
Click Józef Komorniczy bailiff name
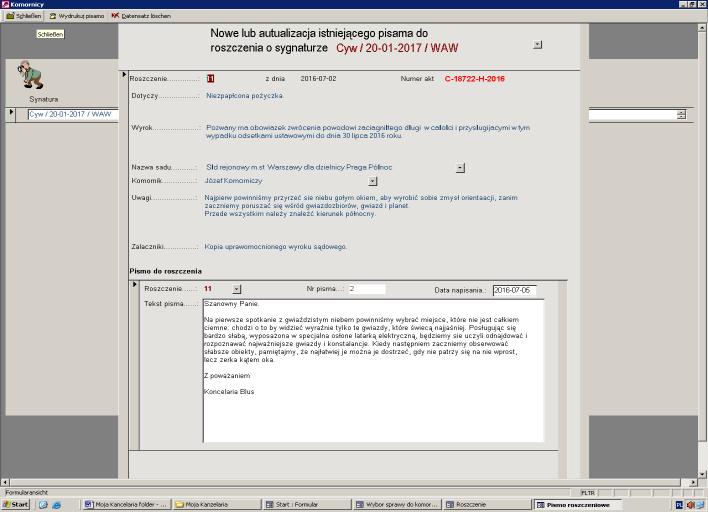pos(233,181)
